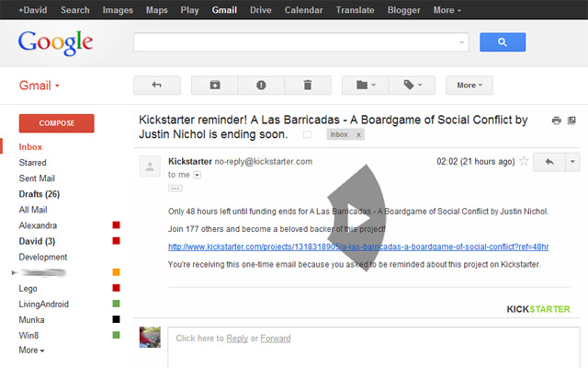Expand the More menu in top bar
This screenshot has height=368, width=588.
pyautogui.click(x=447, y=10)
